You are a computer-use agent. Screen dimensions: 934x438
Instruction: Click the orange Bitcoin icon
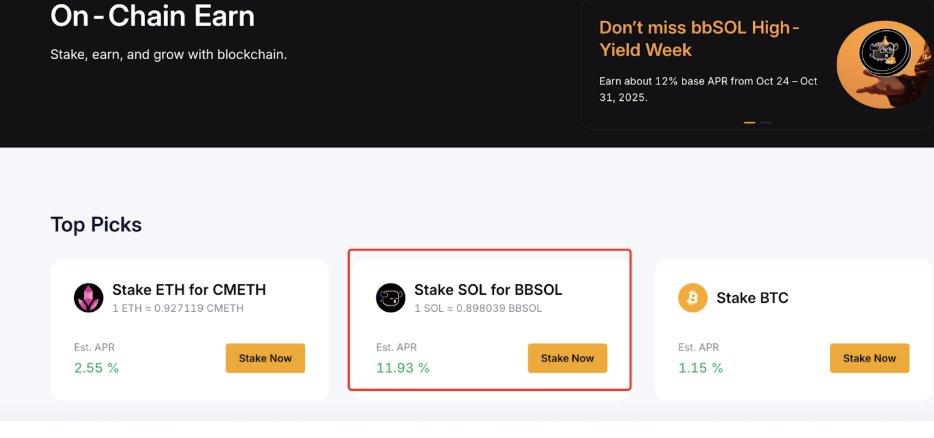tap(693, 298)
